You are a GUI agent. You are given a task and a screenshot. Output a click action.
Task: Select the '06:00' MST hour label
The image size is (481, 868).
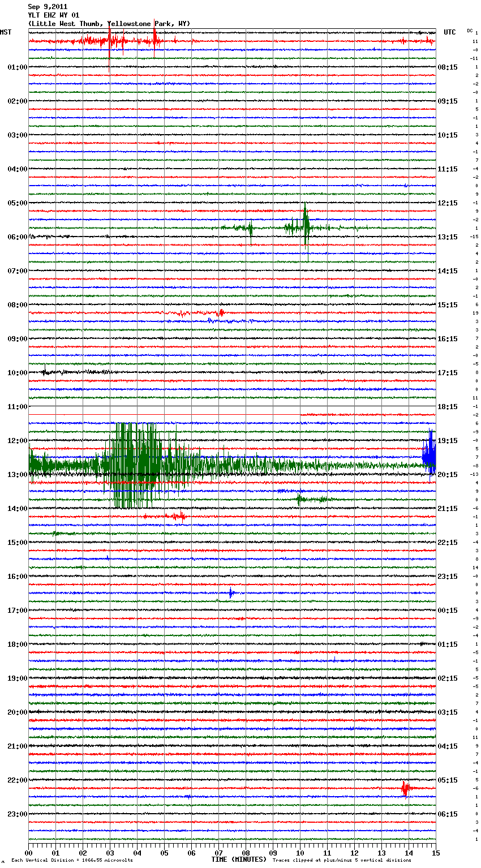(18, 237)
